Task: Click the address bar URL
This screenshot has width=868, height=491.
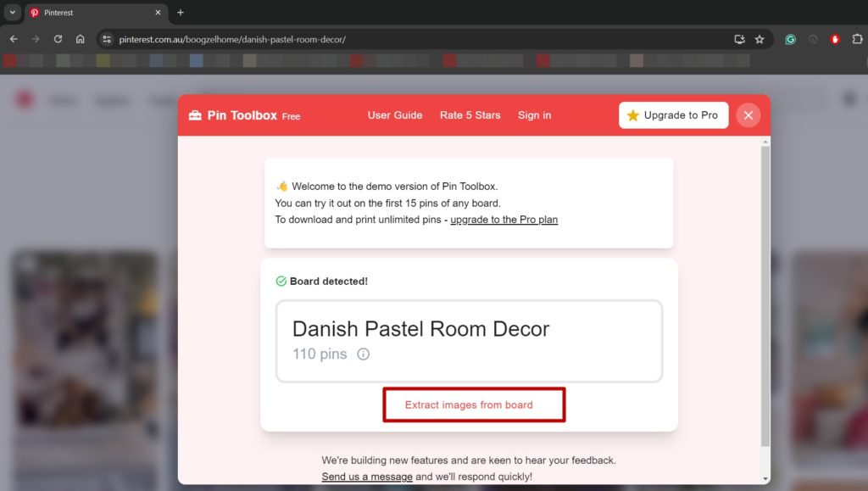Action: (232, 39)
